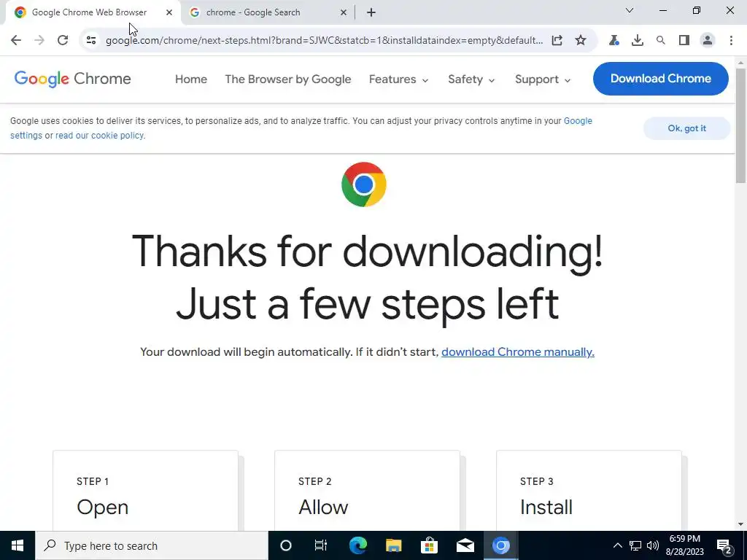
Task: Close the chrome - Google Search tab
Action: (x=344, y=12)
